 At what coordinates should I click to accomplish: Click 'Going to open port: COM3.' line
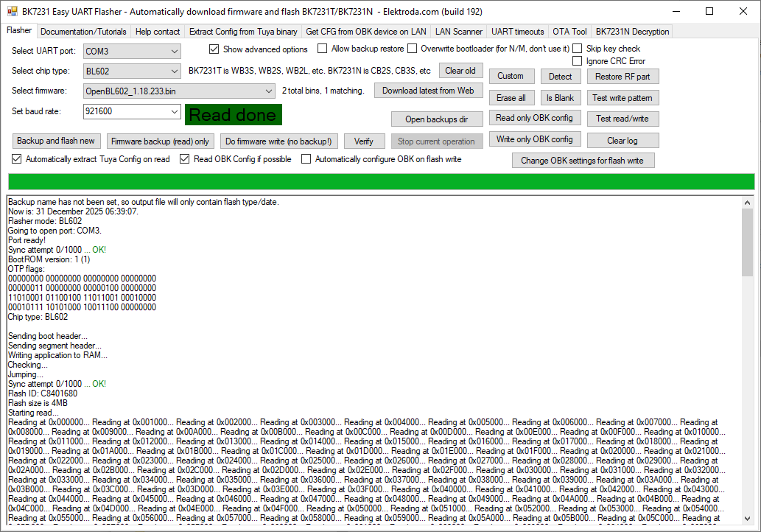(x=55, y=231)
